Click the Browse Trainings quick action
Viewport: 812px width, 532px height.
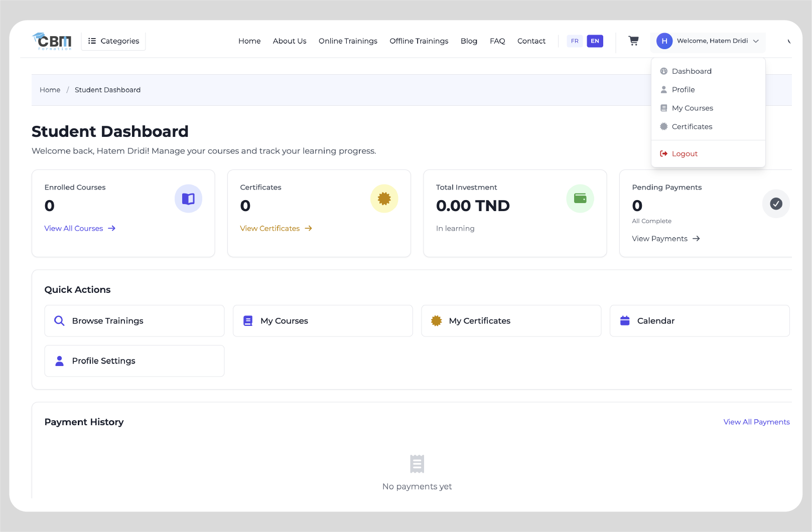pyautogui.click(x=134, y=321)
